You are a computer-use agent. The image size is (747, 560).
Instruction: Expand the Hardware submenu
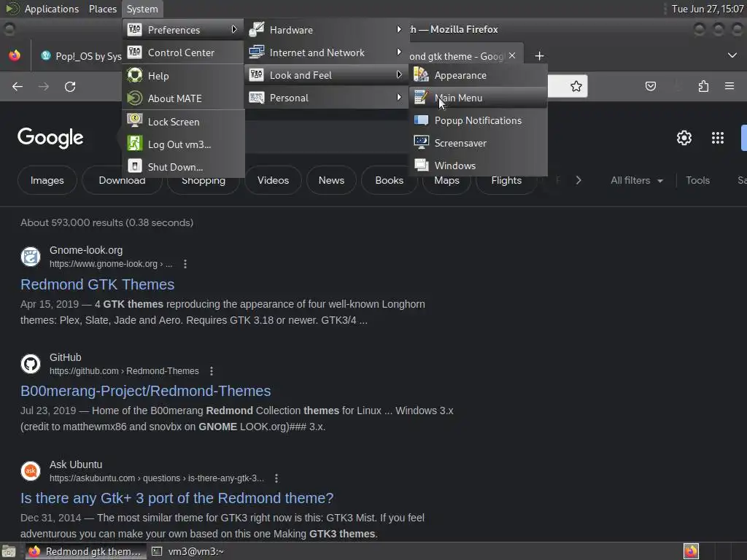[x=327, y=29]
